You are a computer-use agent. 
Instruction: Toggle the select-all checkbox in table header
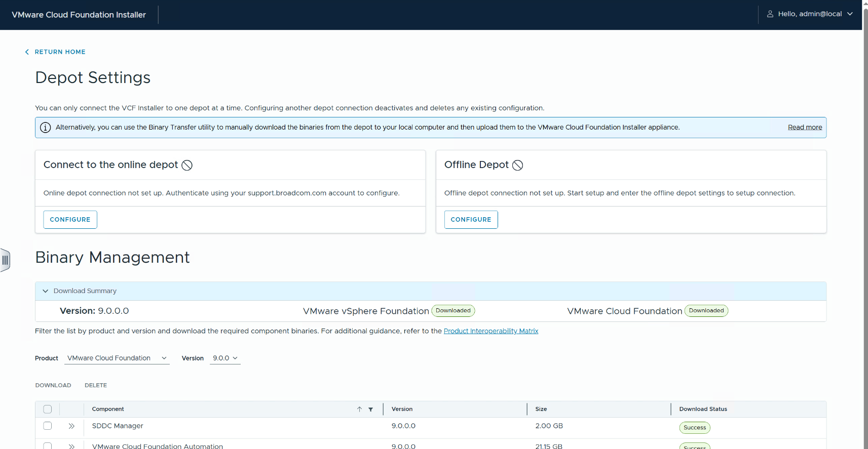48,410
